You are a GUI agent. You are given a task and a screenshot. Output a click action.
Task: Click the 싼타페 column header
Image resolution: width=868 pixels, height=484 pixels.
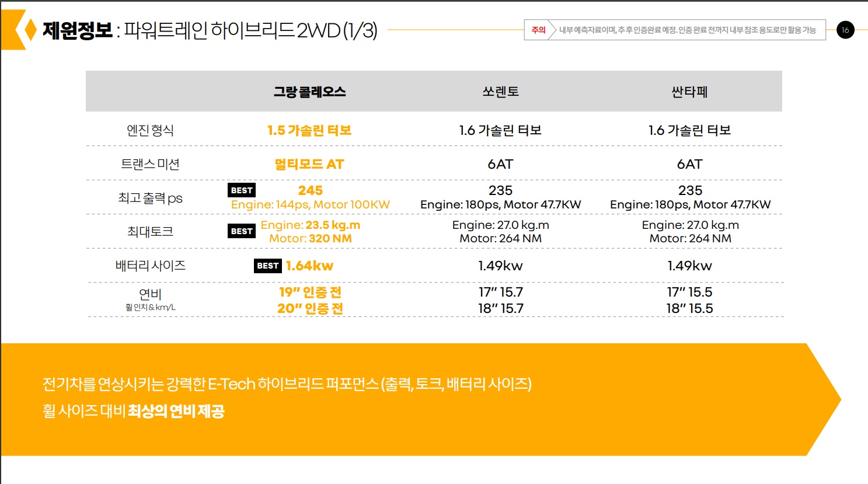click(x=689, y=92)
